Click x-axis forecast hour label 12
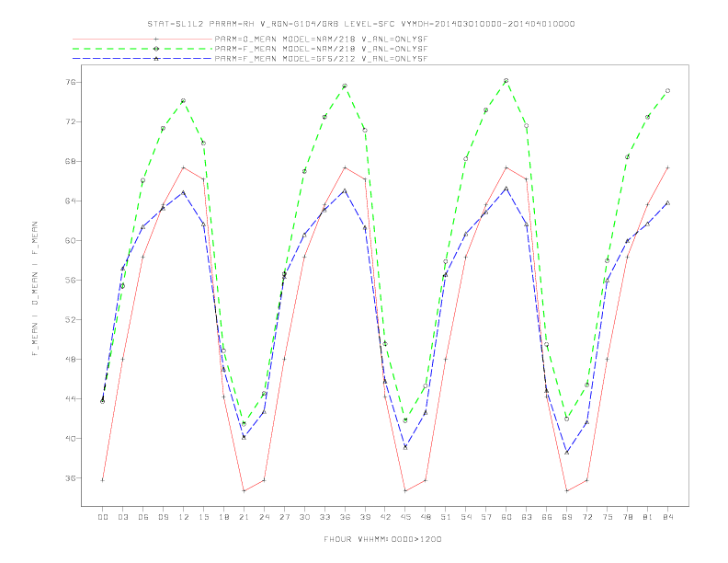The width and height of the screenshot is (728, 563). (x=184, y=517)
